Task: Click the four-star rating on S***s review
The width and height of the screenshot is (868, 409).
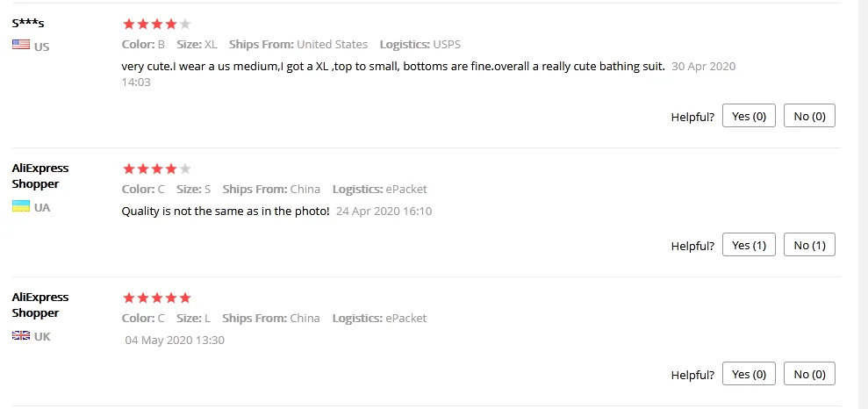Action: point(156,24)
